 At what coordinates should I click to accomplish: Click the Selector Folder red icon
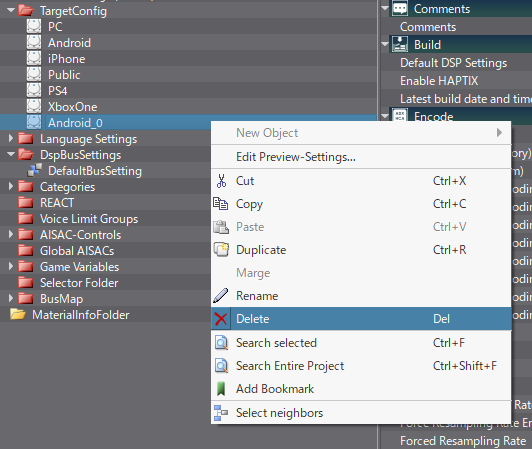coord(25,282)
